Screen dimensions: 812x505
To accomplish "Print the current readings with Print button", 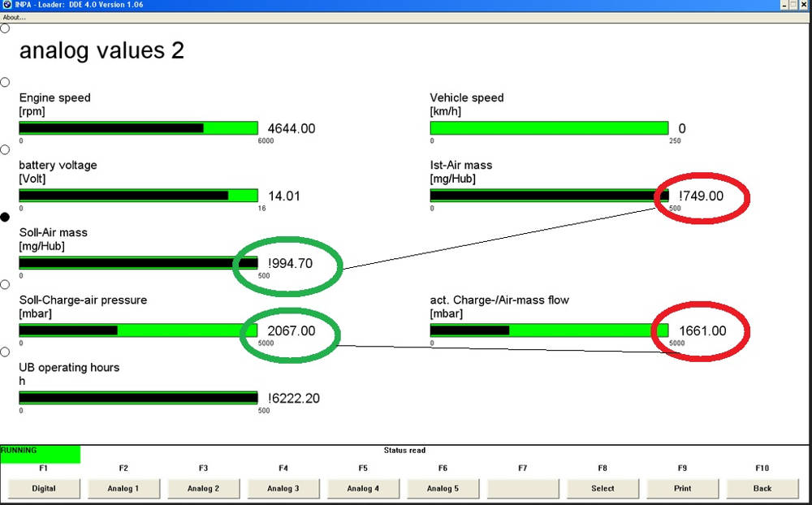I will click(x=682, y=488).
